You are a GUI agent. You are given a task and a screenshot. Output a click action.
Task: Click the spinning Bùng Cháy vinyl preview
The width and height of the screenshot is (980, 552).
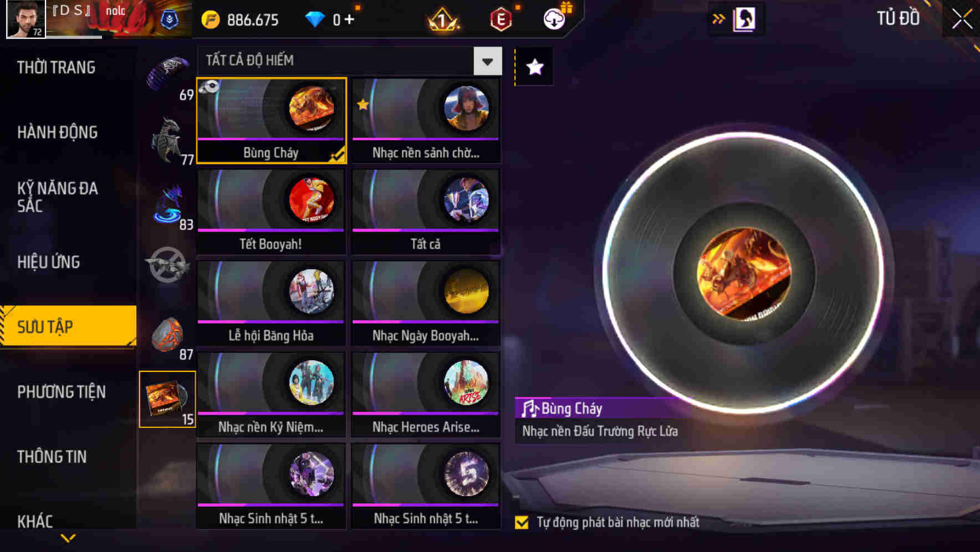pos(744,273)
